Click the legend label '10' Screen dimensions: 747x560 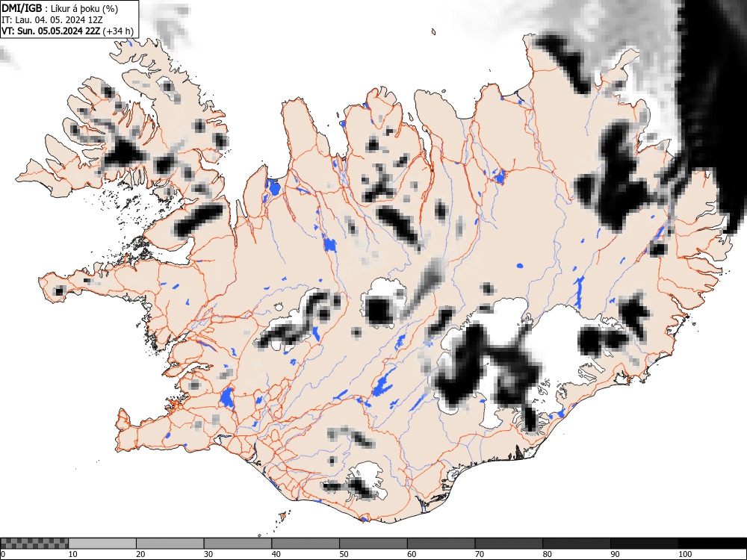point(73,554)
